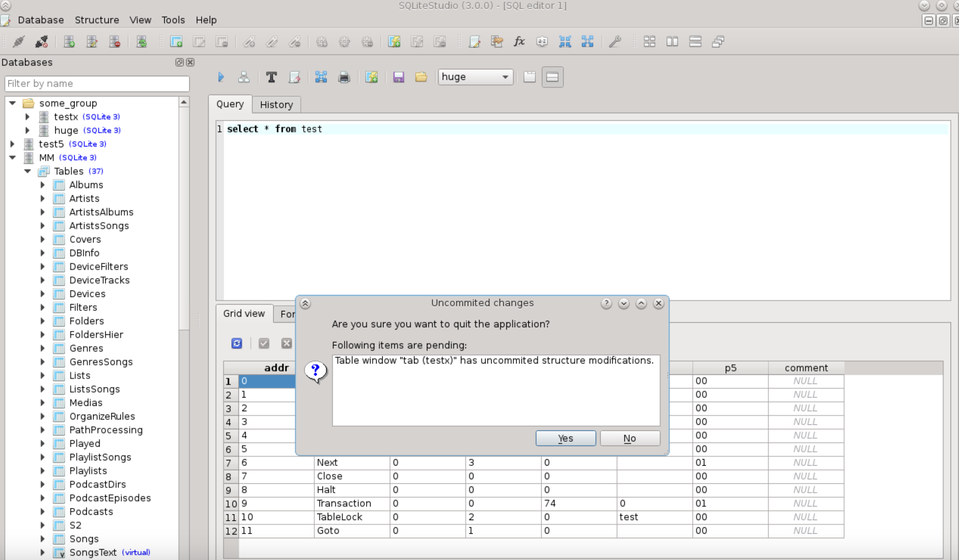959x560 pixels.
Task: Load SQL from file folder icon
Action: pyautogui.click(x=421, y=77)
